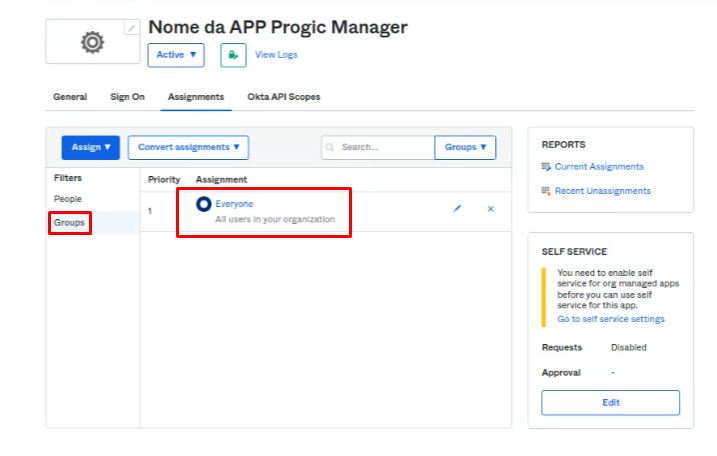Screen dimensions: 717x456
Task: Click the Current Assignments report icon
Action: (x=546, y=167)
